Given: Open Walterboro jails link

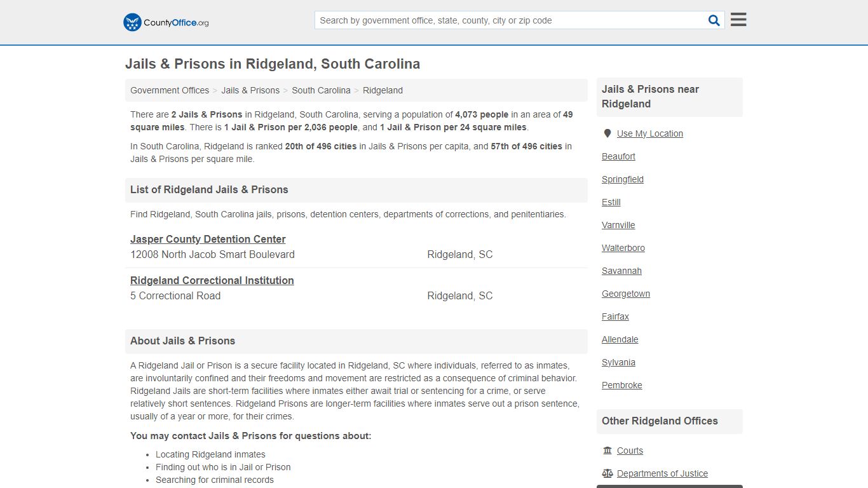Looking at the screenshot, I should [x=623, y=248].
